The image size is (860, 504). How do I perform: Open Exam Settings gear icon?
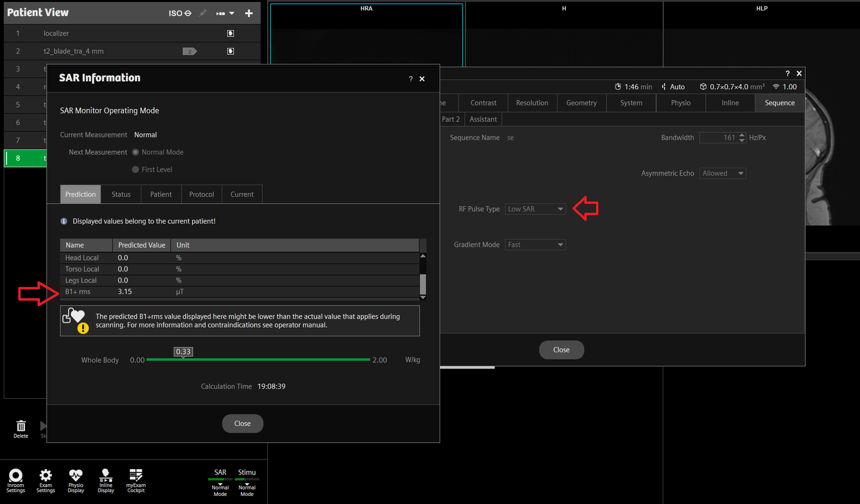tap(46, 480)
